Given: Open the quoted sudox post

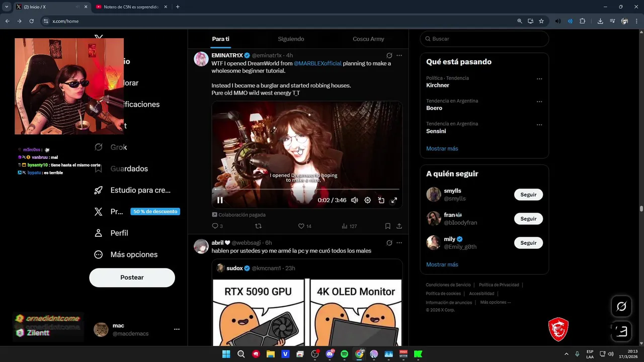Looking at the screenshot, I should (x=307, y=302).
